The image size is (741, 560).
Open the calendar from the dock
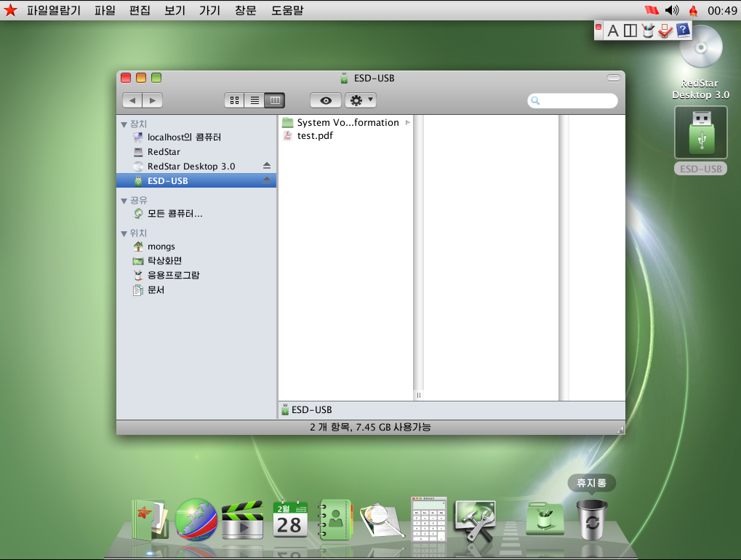click(290, 520)
